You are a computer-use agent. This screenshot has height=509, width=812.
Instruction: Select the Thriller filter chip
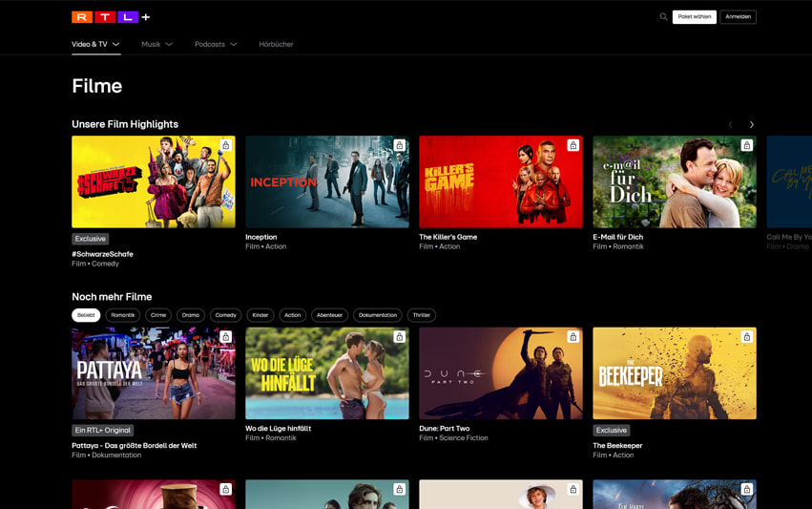pyautogui.click(x=422, y=315)
